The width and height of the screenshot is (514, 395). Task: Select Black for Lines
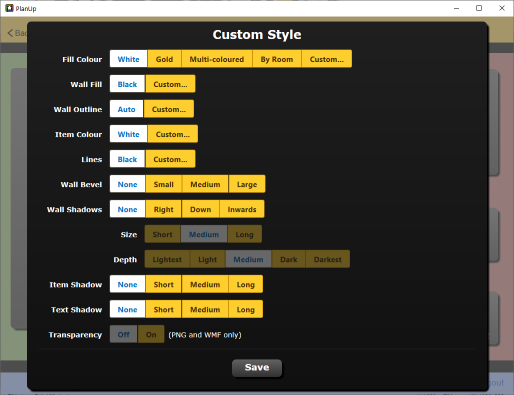point(127,159)
